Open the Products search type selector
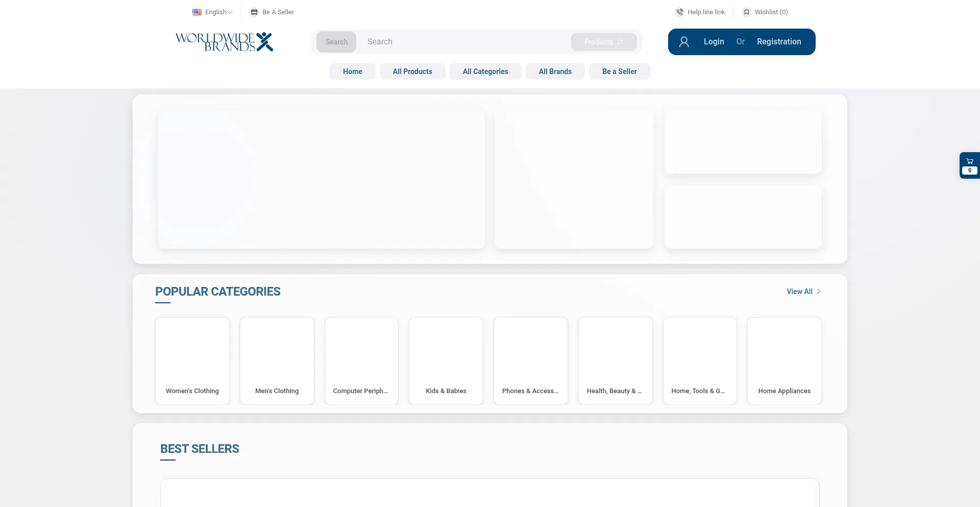The width and height of the screenshot is (980, 507). (x=603, y=42)
